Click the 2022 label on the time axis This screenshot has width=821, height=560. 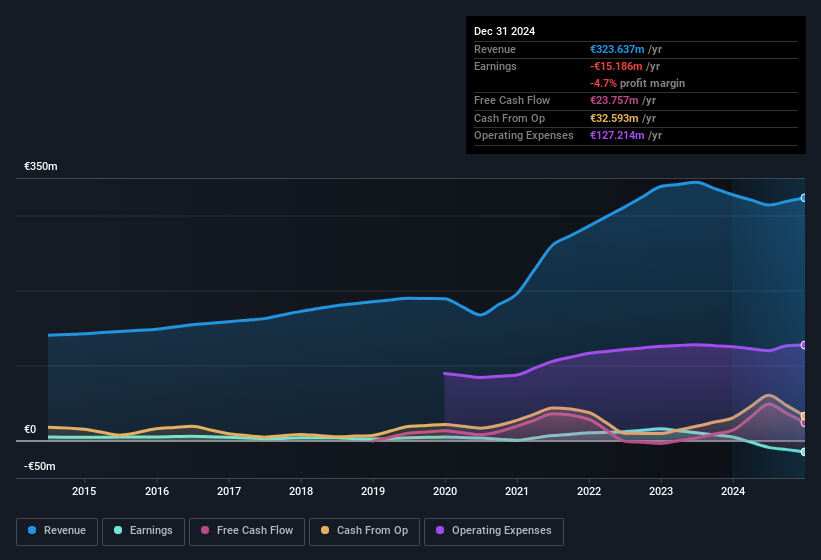click(589, 491)
